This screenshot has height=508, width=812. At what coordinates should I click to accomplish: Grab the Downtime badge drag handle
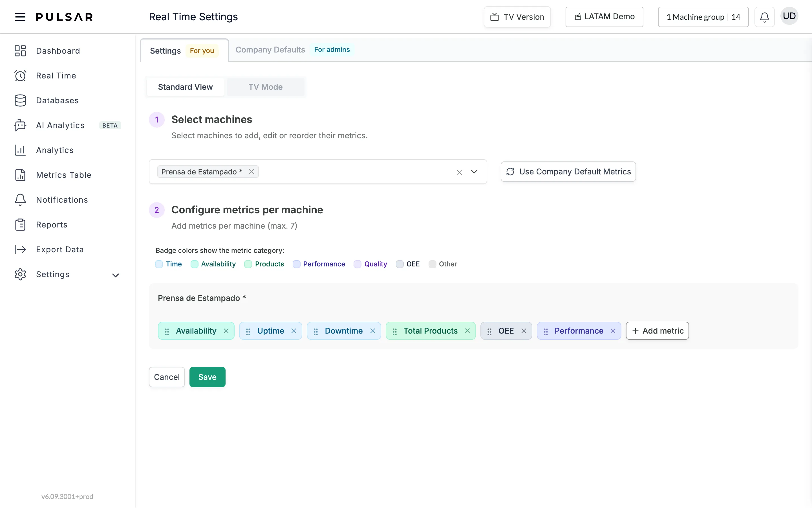pos(316,332)
